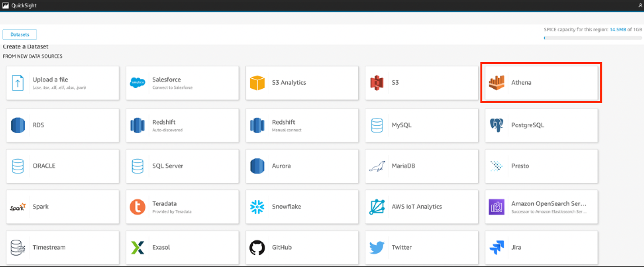Click the orange Athena icon
This screenshot has width=644, height=267.
pos(497,83)
